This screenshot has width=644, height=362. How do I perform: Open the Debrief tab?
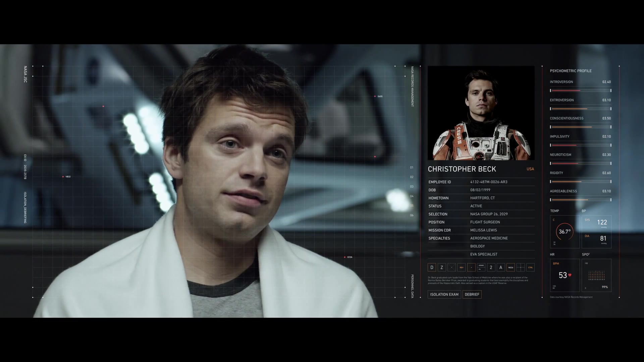472,294
